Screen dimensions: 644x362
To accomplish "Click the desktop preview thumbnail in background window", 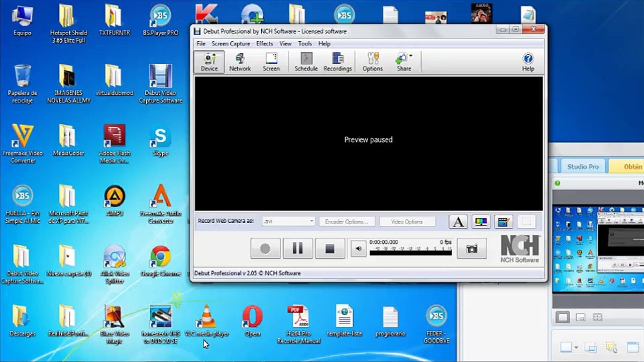I will click(598, 248).
